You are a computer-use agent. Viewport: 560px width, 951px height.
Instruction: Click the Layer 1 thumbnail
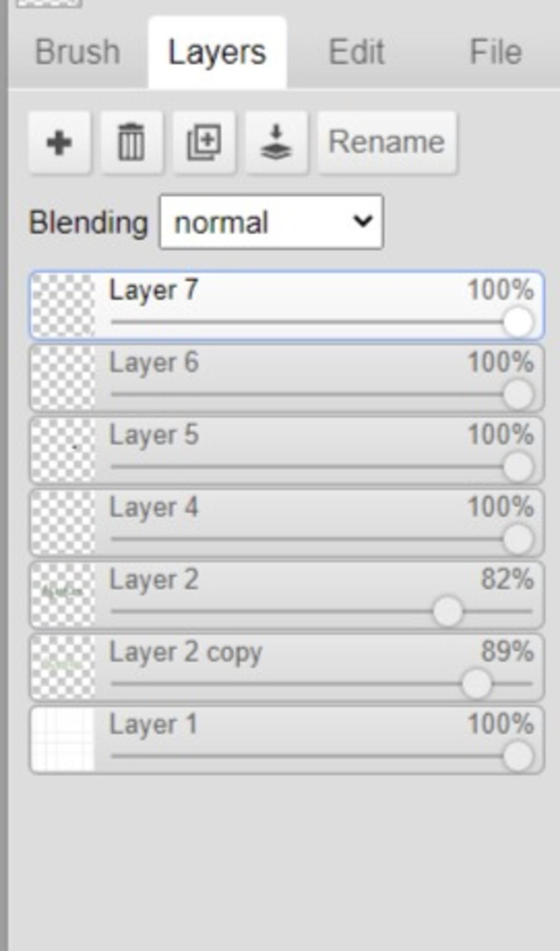(x=63, y=740)
